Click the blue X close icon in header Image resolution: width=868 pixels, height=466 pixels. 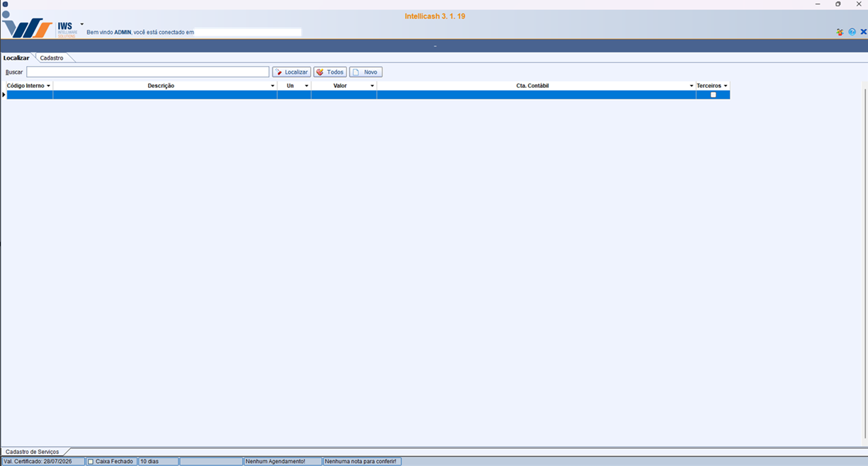click(863, 32)
